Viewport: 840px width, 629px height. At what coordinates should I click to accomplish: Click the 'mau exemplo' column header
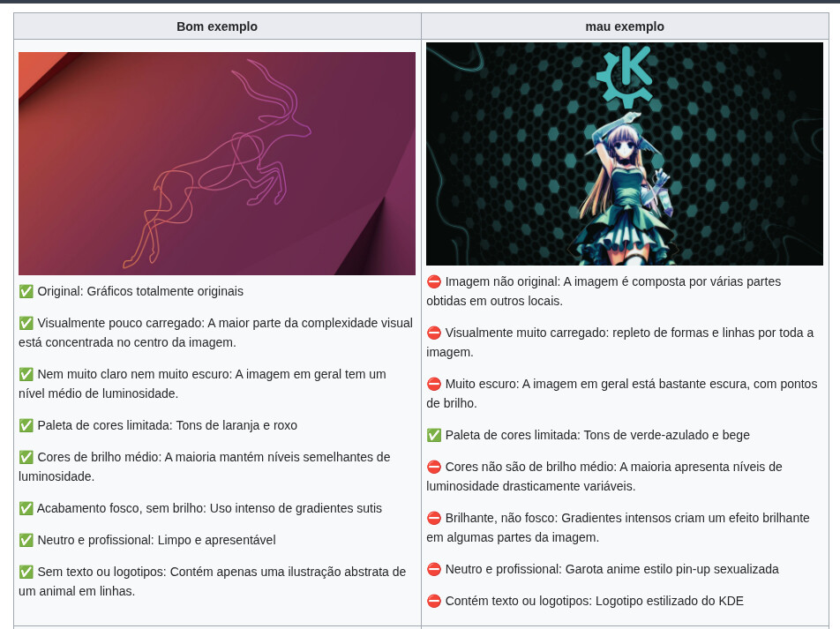(x=625, y=26)
